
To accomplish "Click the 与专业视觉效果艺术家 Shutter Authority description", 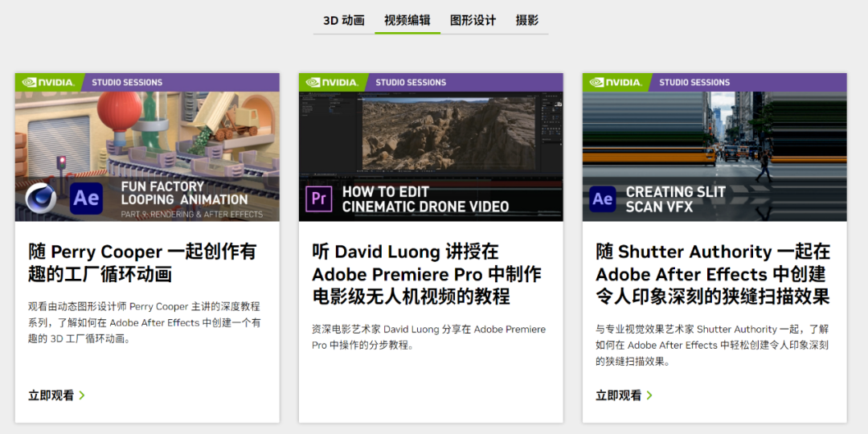I will [x=712, y=346].
